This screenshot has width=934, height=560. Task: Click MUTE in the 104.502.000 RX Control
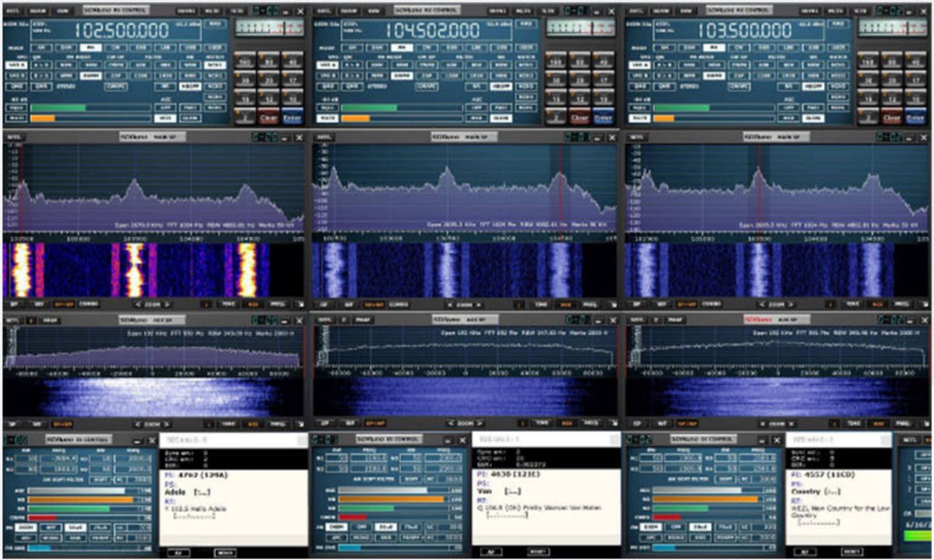click(327, 118)
